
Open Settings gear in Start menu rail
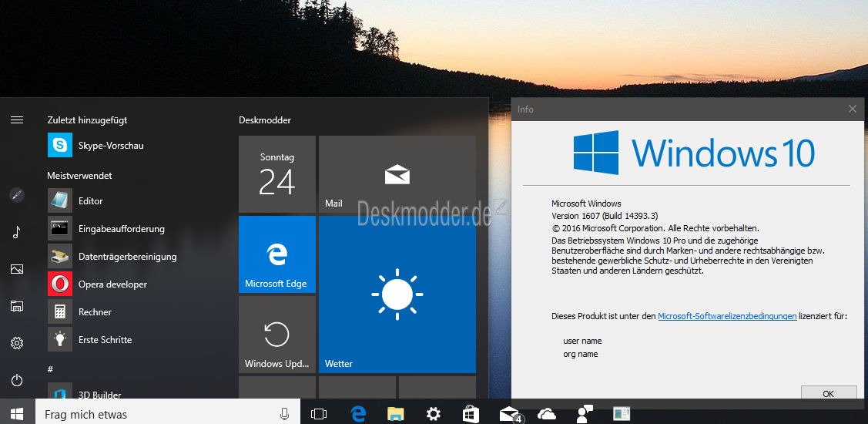pyautogui.click(x=17, y=343)
